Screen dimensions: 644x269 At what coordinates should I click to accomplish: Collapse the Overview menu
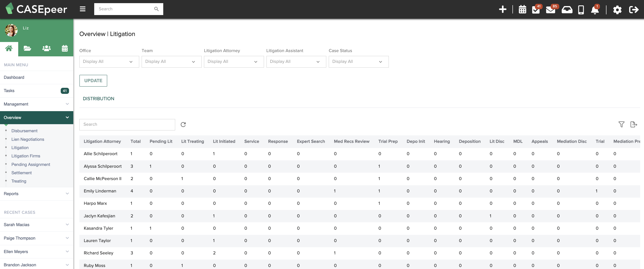[36, 117]
